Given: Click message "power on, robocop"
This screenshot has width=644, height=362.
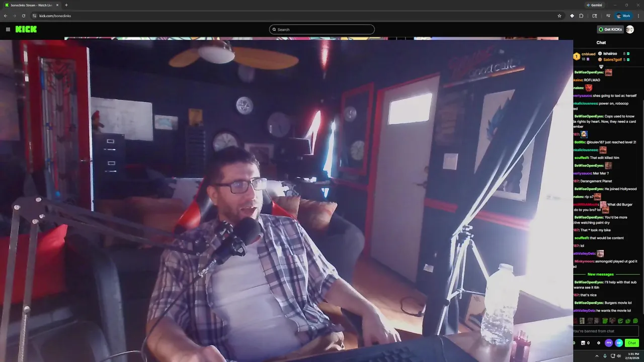Looking at the screenshot, I should pos(613,104).
